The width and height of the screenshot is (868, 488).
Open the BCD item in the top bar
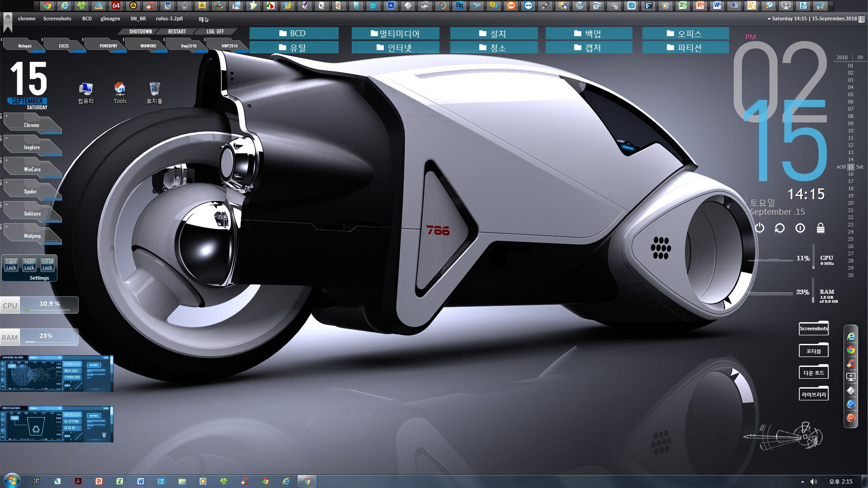click(87, 19)
